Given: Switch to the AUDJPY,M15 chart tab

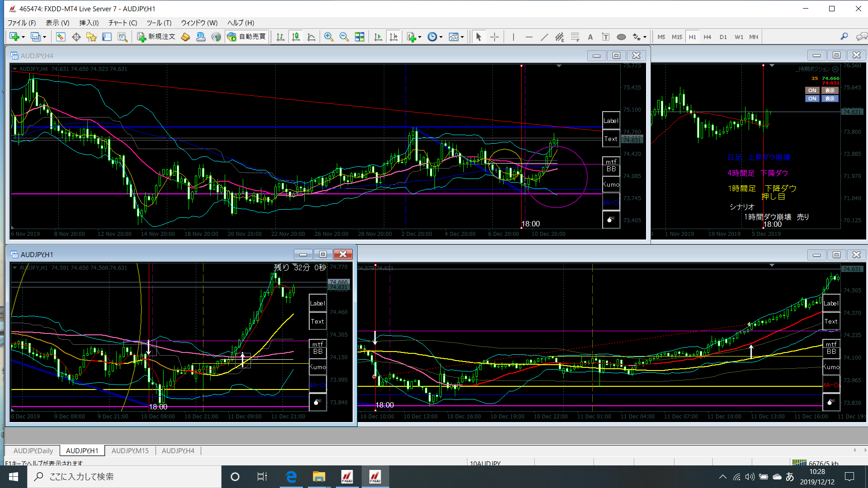Looking at the screenshot, I should click(x=130, y=450).
